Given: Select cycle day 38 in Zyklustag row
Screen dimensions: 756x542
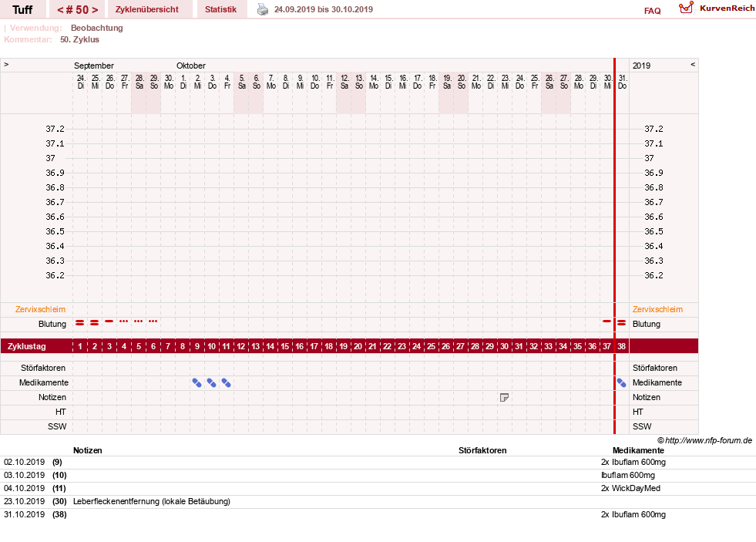Looking at the screenshot, I should tap(621, 346).
